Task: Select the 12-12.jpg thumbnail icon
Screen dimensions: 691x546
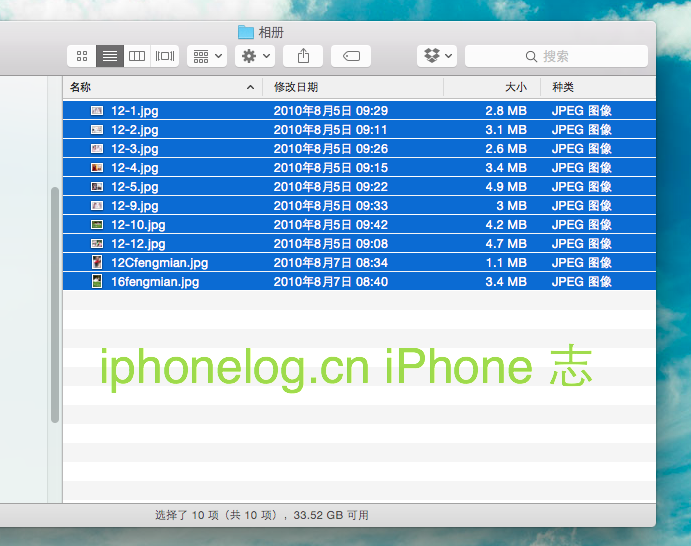Action: [97, 244]
